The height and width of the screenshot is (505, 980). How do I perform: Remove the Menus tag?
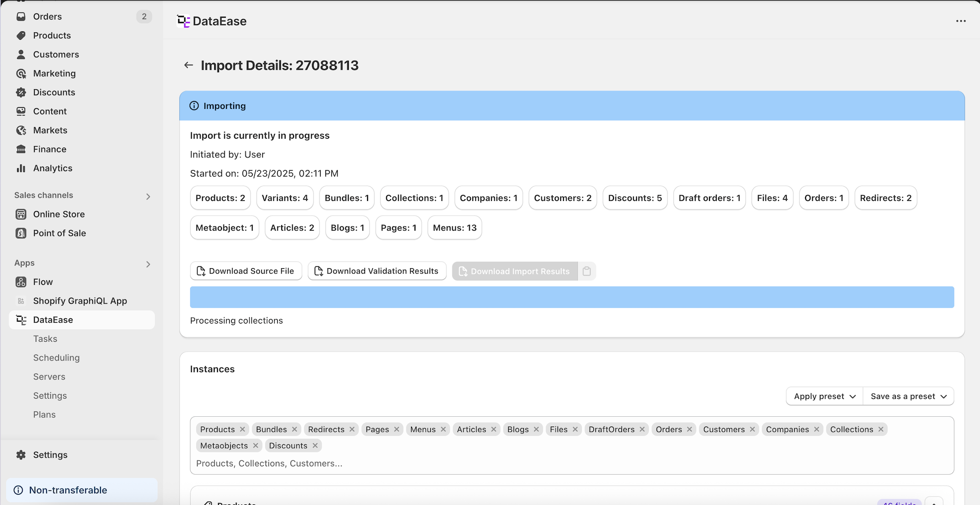pos(443,429)
